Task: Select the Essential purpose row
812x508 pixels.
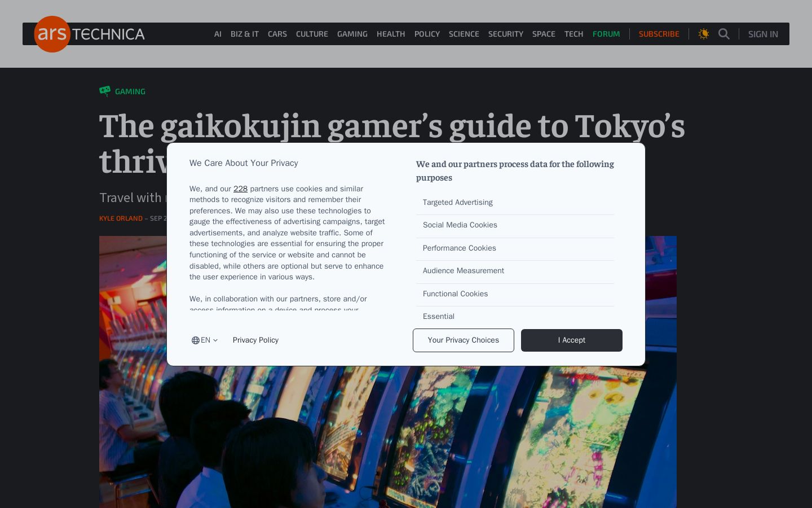Action: tap(515, 316)
